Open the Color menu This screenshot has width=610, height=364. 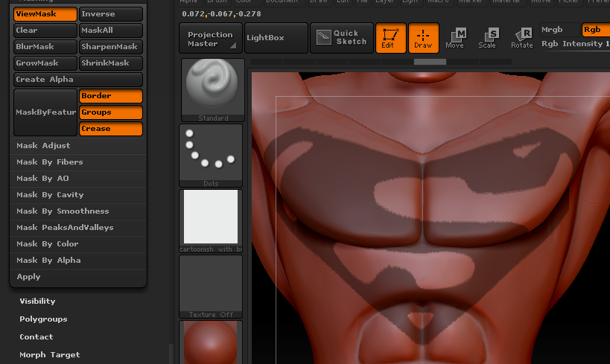pyautogui.click(x=244, y=2)
